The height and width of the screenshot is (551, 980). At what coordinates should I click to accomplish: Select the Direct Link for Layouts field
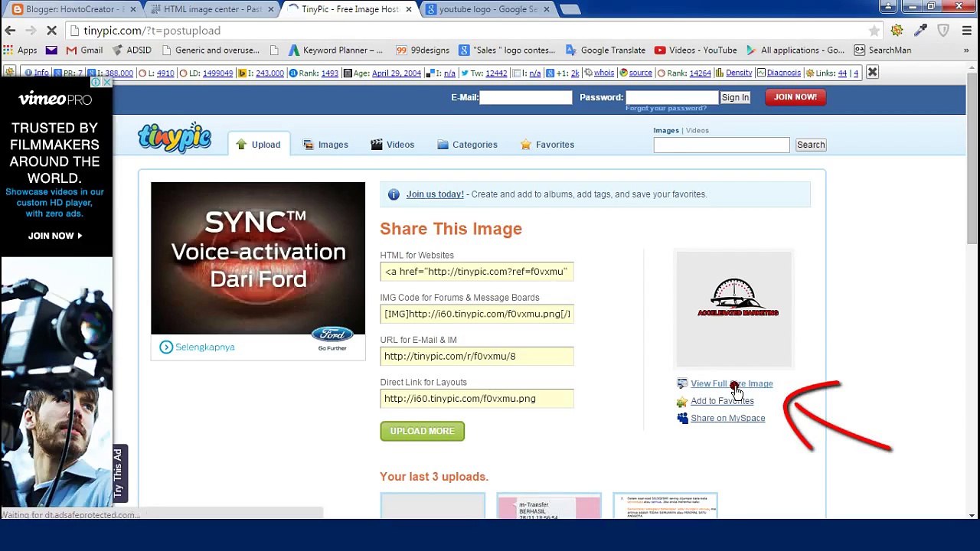477,399
